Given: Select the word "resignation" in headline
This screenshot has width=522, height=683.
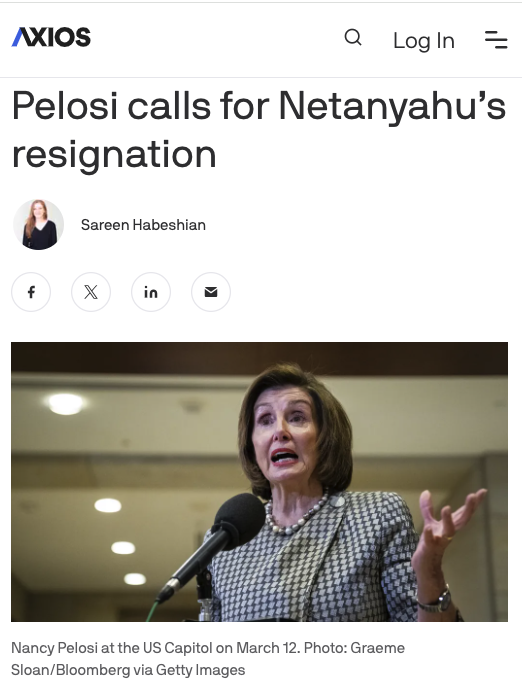Looking at the screenshot, I should coord(114,155).
